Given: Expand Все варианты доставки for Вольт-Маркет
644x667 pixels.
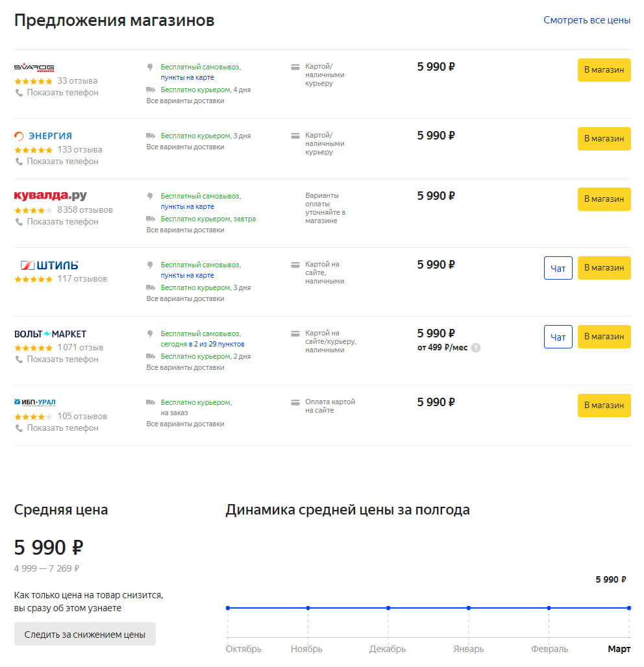Looking at the screenshot, I should (186, 367).
